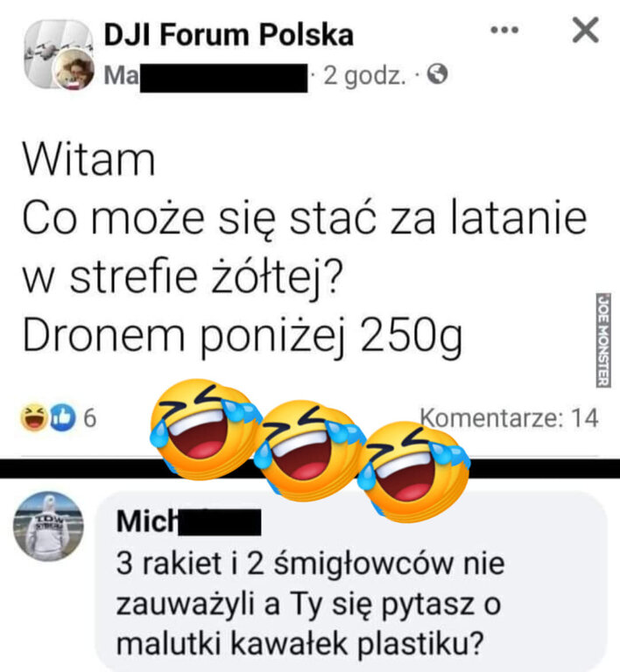
Task: Open the commenter's round profile picture
Action: tap(48, 526)
